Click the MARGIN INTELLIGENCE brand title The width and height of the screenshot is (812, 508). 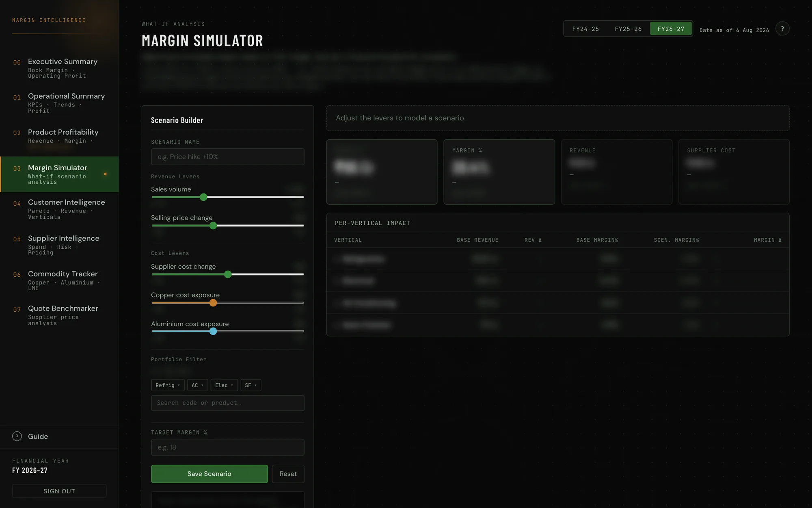tap(49, 20)
